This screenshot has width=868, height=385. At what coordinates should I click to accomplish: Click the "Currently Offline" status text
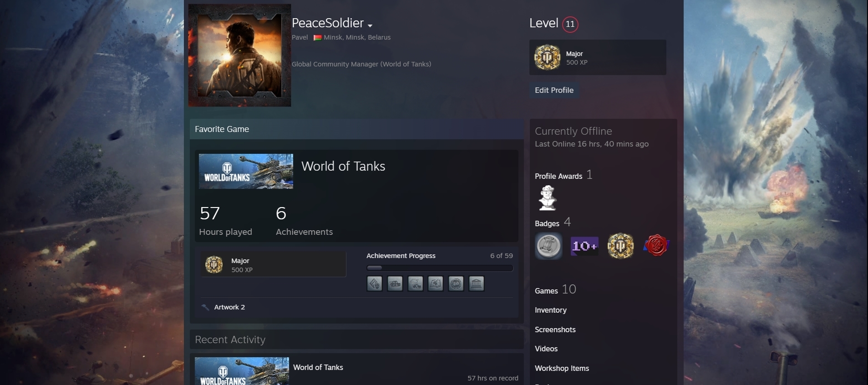coord(574,131)
